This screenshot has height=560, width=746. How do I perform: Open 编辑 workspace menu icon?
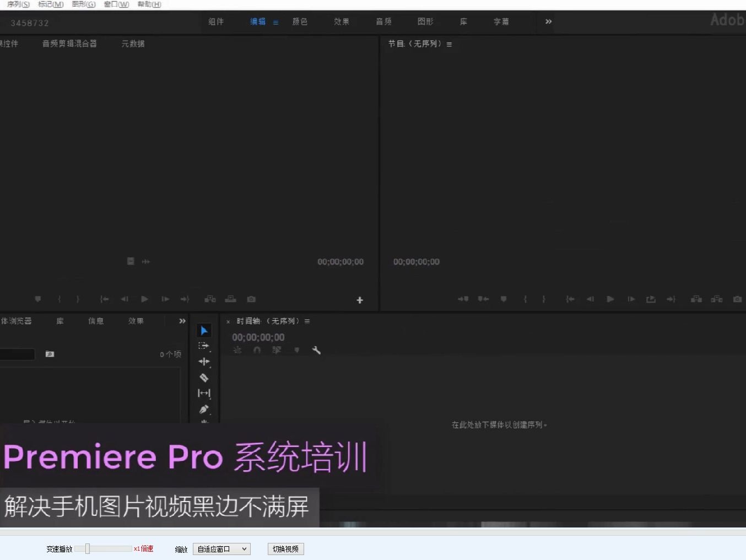click(275, 23)
